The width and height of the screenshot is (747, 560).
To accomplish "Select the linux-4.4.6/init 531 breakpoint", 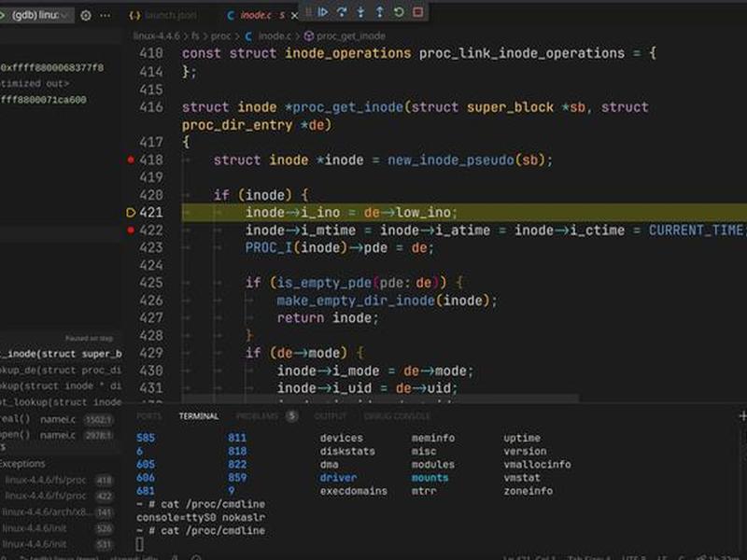I will pyautogui.click(x=58, y=544).
